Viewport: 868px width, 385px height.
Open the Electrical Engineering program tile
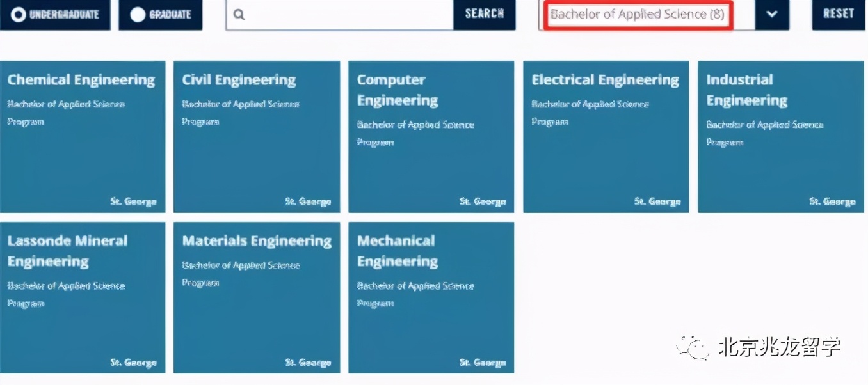pyautogui.click(x=606, y=136)
